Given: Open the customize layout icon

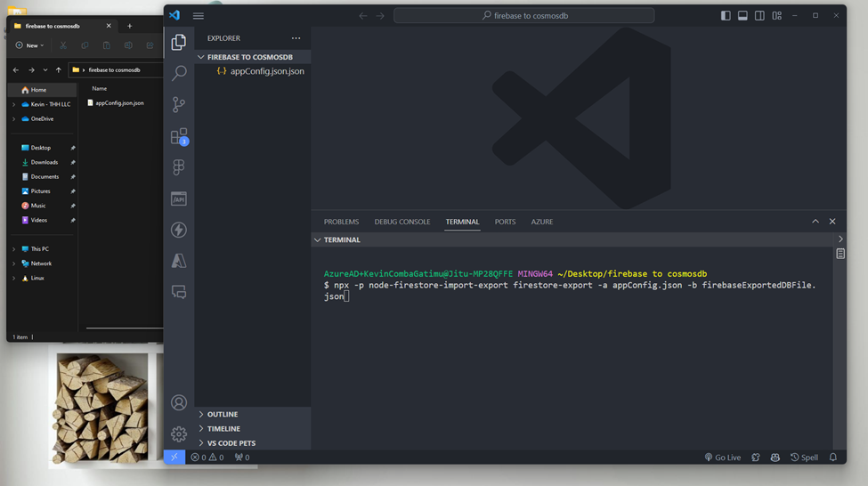Looking at the screenshot, I should (x=777, y=15).
